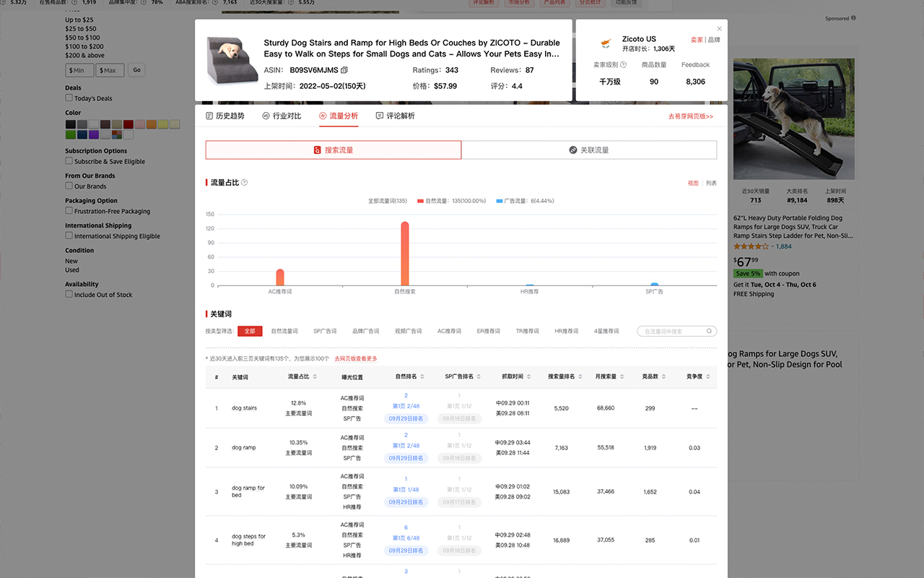Select the 关联流量 traffic view
This screenshot has height=578, width=924.
tap(588, 150)
